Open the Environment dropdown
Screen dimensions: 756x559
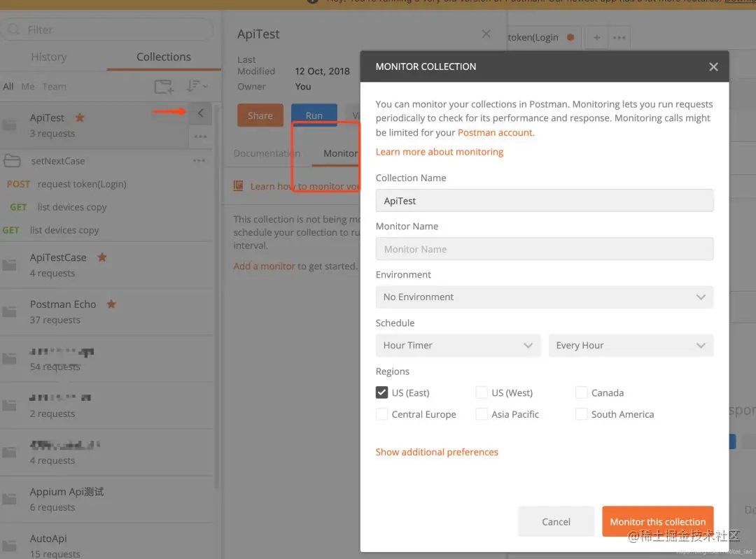[545, 297]
